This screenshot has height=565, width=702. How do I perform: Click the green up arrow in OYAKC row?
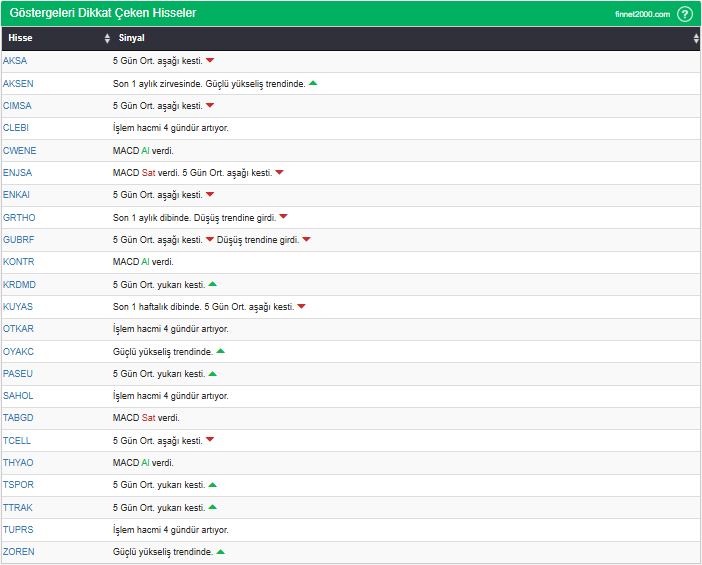220,351
